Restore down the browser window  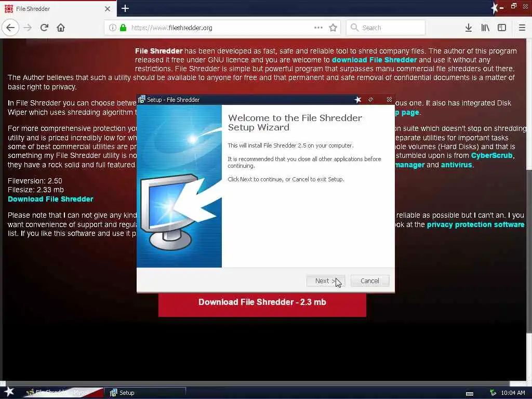point(514,6)
